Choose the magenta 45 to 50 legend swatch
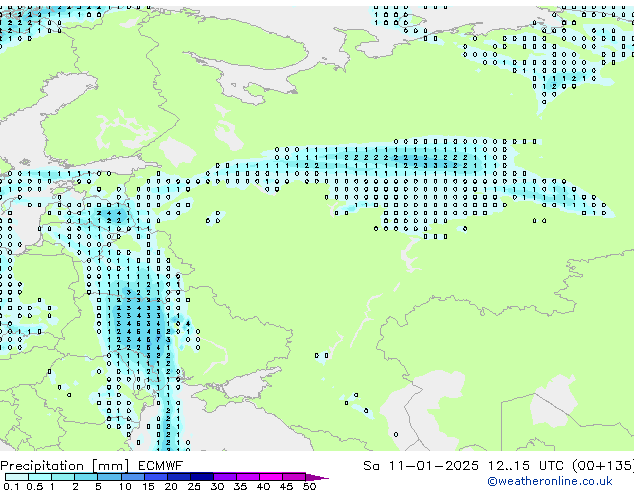 [298, 477]
